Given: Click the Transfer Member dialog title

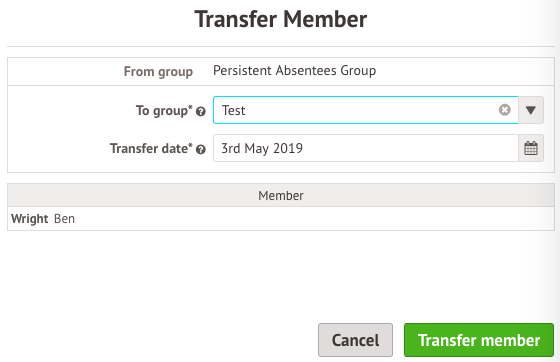Looking at the screenshot, I should pos(281,19).
